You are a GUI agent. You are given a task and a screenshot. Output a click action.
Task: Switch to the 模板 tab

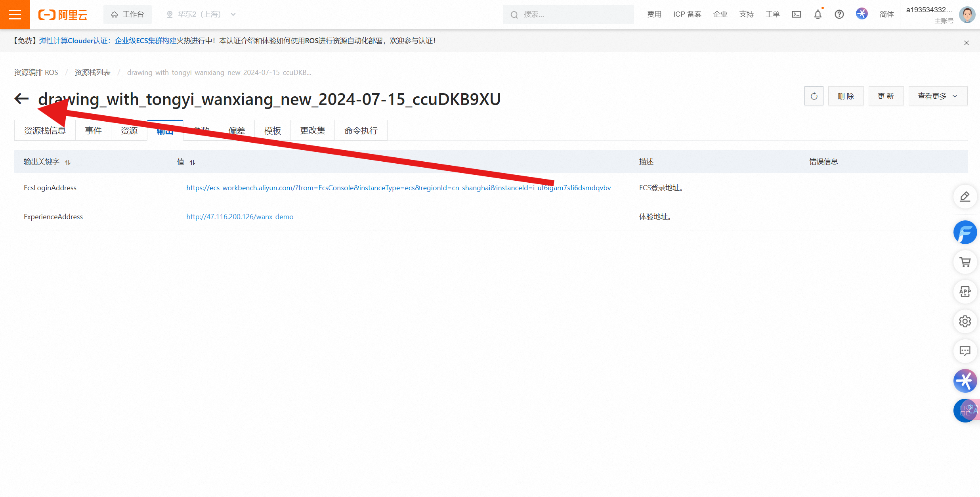[273, 130]
